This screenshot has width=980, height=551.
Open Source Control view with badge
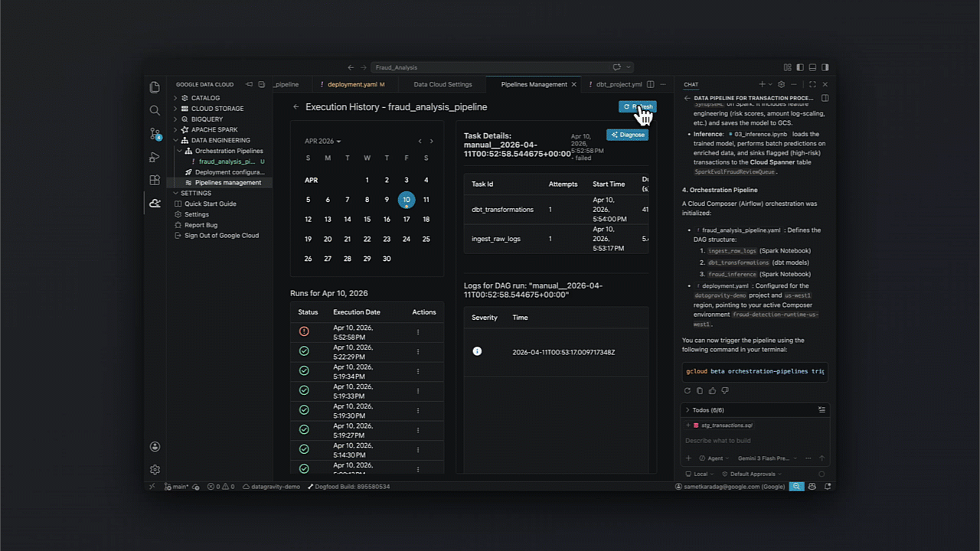click(155, 134)
